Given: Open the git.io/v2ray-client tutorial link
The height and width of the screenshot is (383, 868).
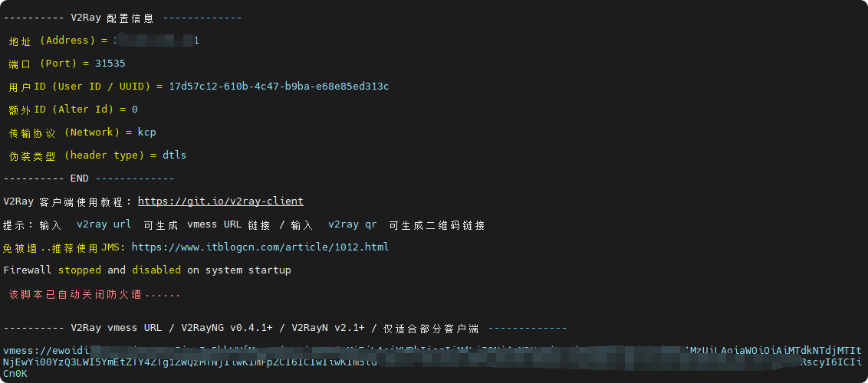Looking at the screenshot, I should pos(220,201).
